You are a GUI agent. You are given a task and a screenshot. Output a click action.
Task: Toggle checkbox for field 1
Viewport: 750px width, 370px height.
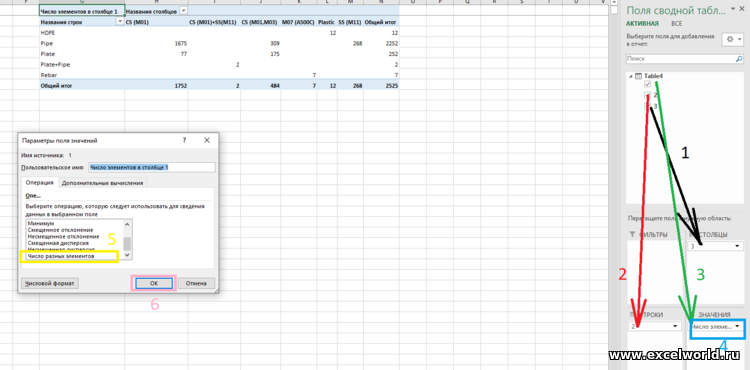pyautogui.click(x=648, y=84)
